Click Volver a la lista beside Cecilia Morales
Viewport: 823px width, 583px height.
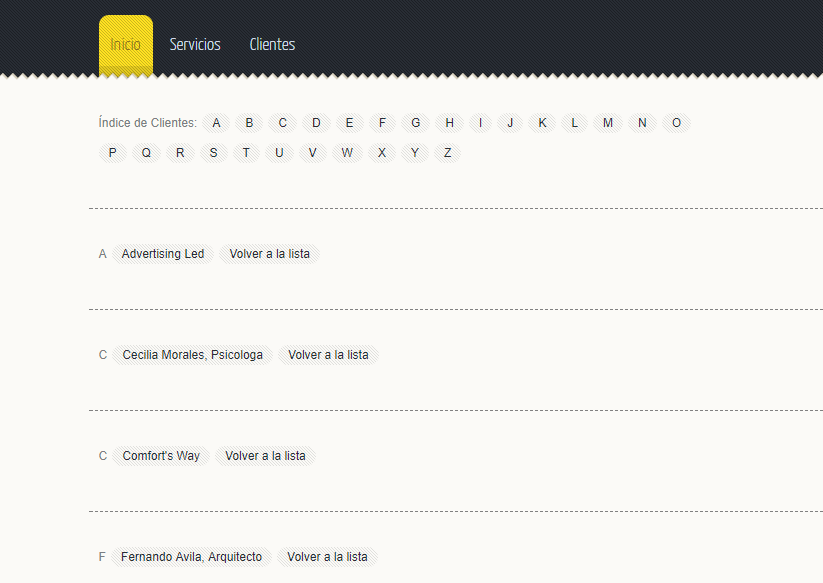pos(328,355)
